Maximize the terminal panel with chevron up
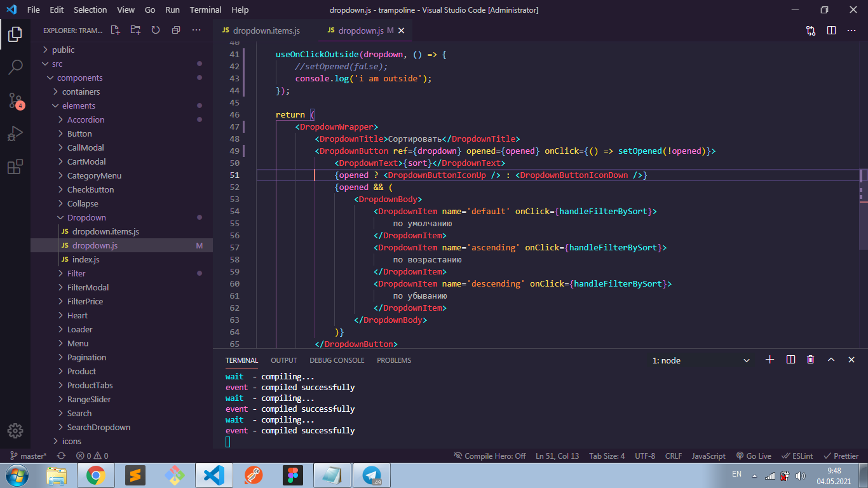Viewport: 868px width, 488px height. coord(831,360)
